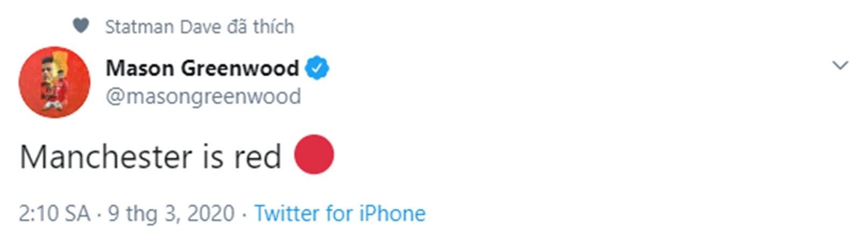Click the word "Twitter" in source link

pyautogui.click(x=287, y=213)
